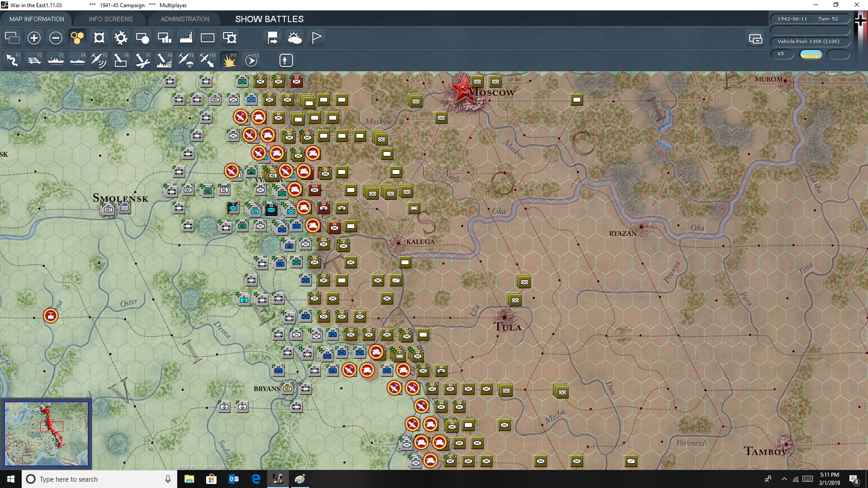Image resolution: width=868 pixels, height=488 pixels.
Task: Click the clear weather indicator
Action: point(811,54)
